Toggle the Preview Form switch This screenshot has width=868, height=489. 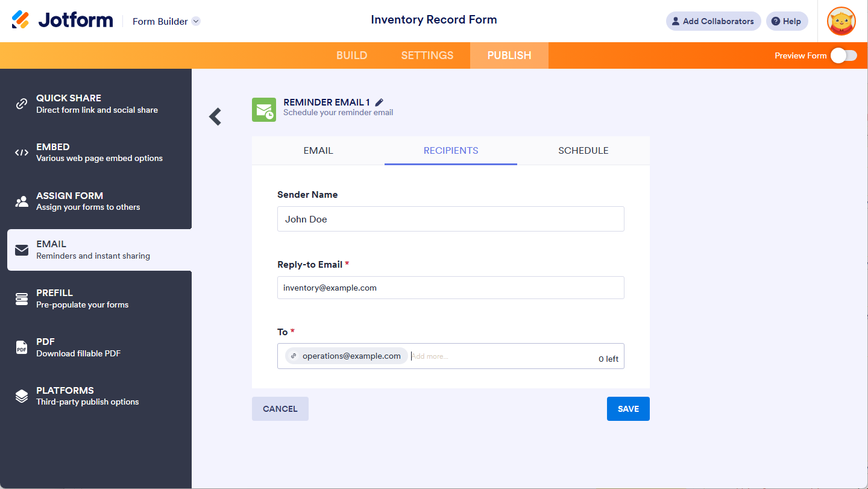tap(843, 55)
